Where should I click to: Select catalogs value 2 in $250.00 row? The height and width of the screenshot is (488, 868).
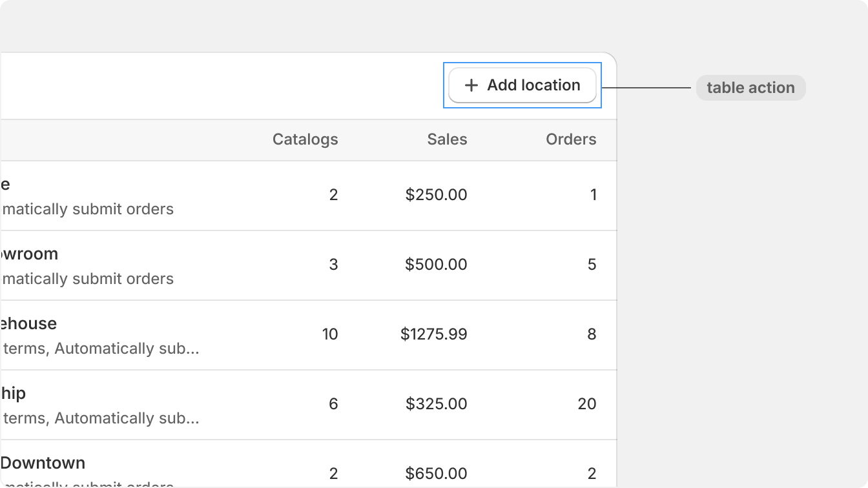[333, 195]
